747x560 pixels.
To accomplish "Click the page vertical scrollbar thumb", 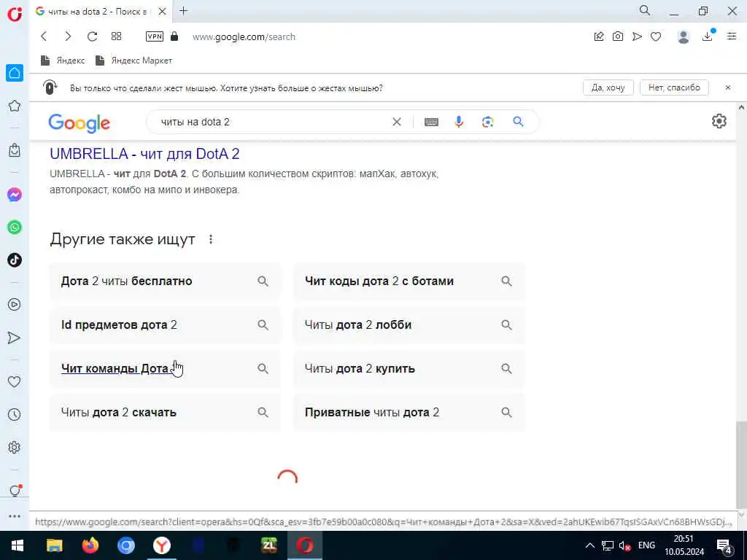I will click(741, 466).
